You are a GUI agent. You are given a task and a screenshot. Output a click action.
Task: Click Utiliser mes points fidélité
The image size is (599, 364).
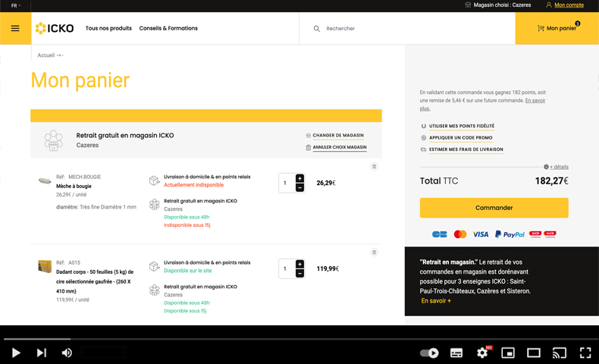(x=462, y=126)
